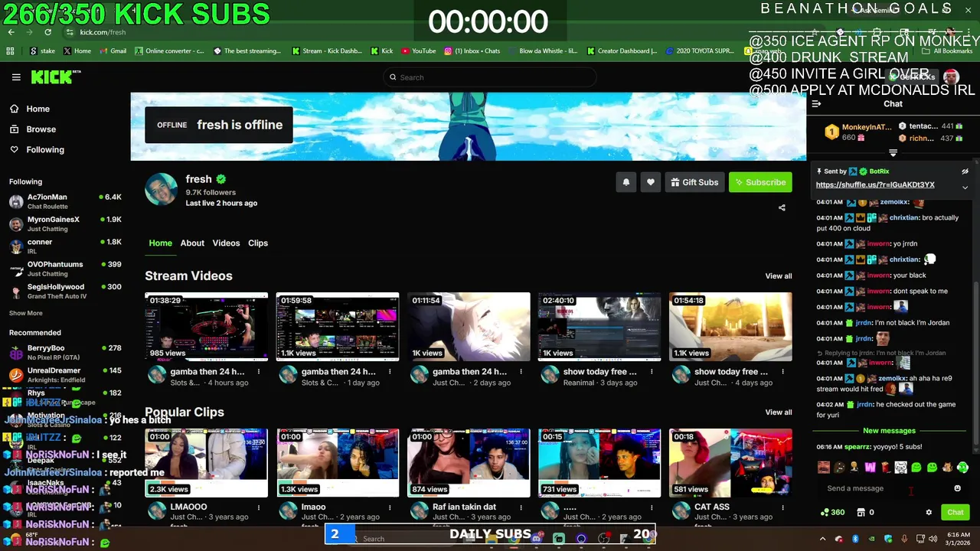The height and width of the screenshot is (551, 980).
Task: Open the NVIDIA tray icon
Action: click(871, 539)
